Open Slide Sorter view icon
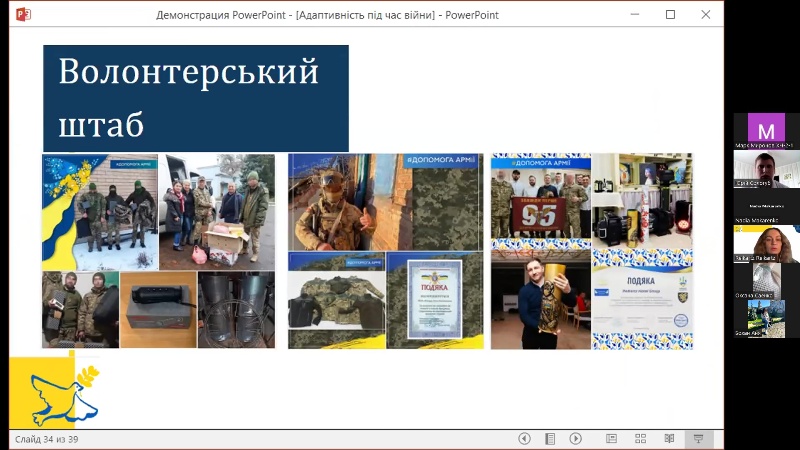 (640, 439)
